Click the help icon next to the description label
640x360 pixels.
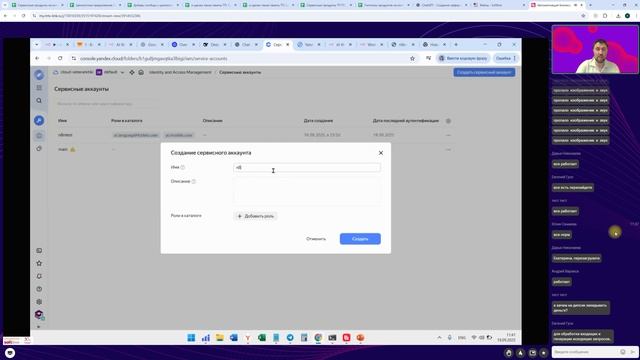click(x=193, y=181)
